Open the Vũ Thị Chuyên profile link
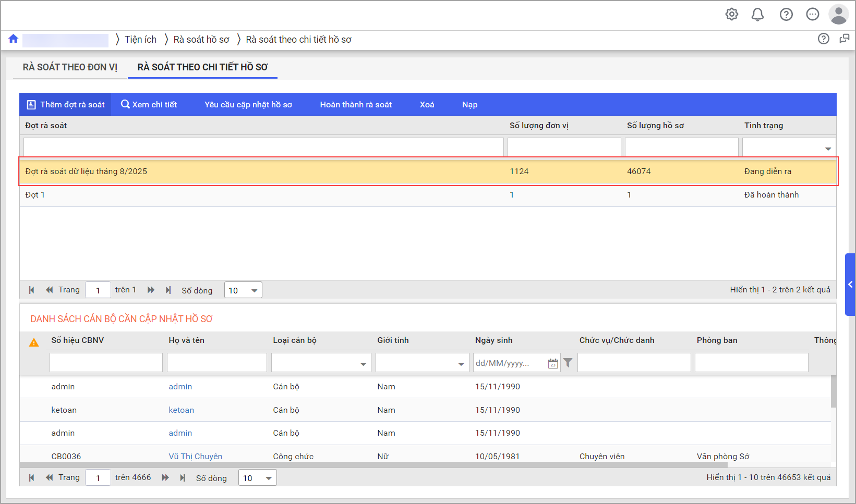This screenshot has width=856, height=504. (x=195, y=456)
